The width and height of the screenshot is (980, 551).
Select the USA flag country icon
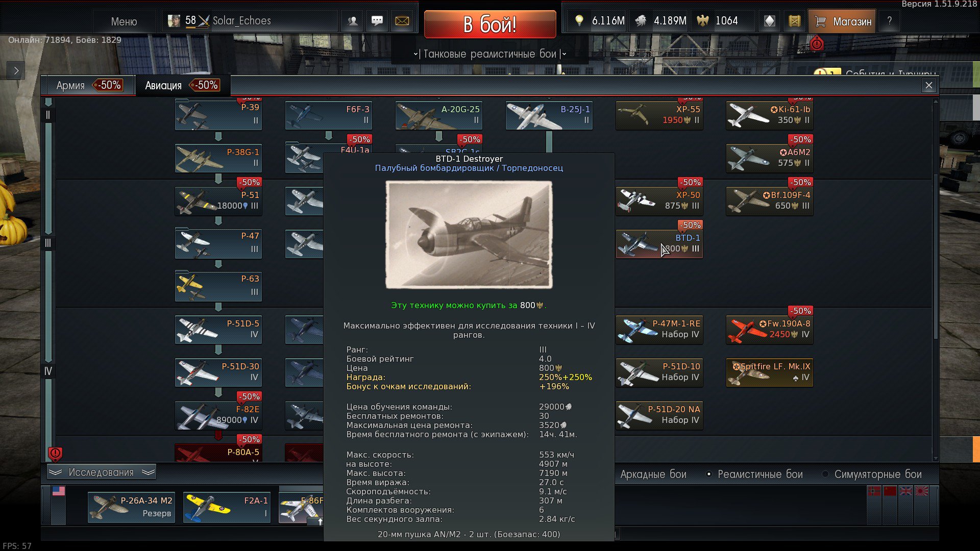[59, 491]
